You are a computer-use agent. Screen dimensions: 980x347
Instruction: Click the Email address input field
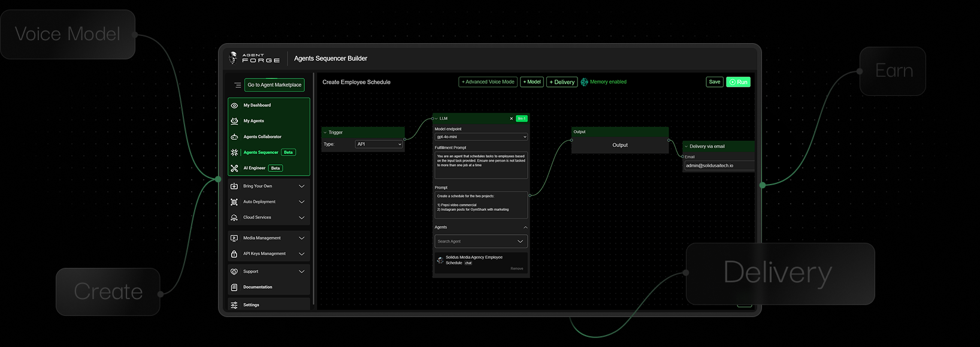coord(719,166)
